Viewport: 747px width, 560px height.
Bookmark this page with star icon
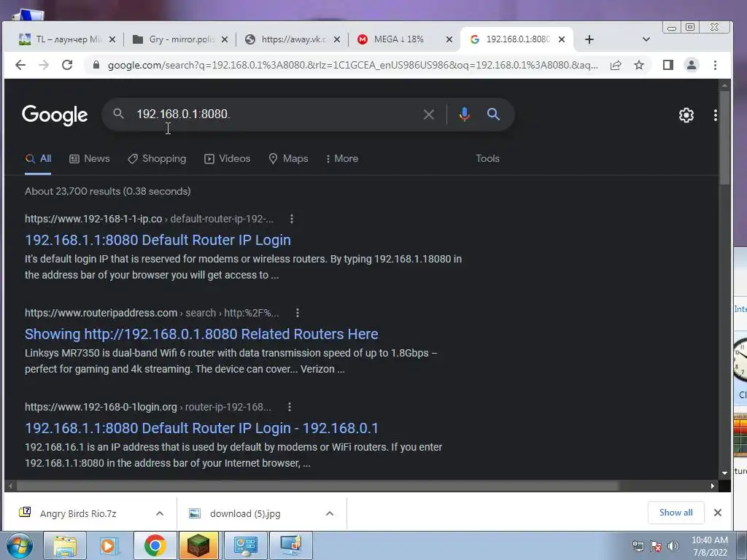point(639,65)
